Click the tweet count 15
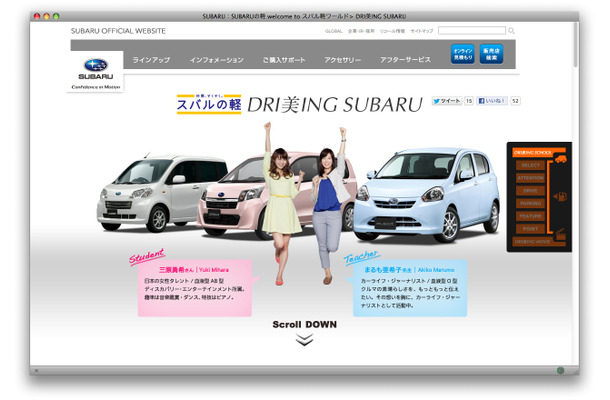 click(x=469, y=101)
